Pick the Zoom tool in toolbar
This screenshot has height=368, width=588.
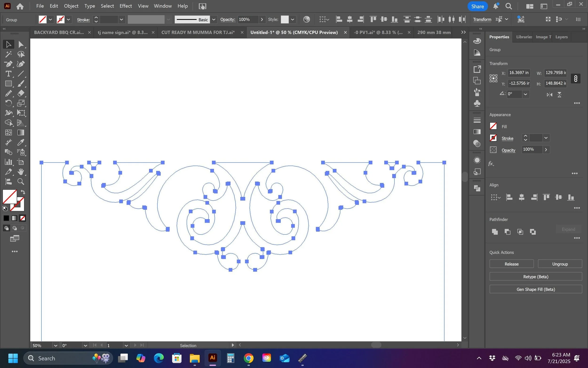[x=21, y=182]
